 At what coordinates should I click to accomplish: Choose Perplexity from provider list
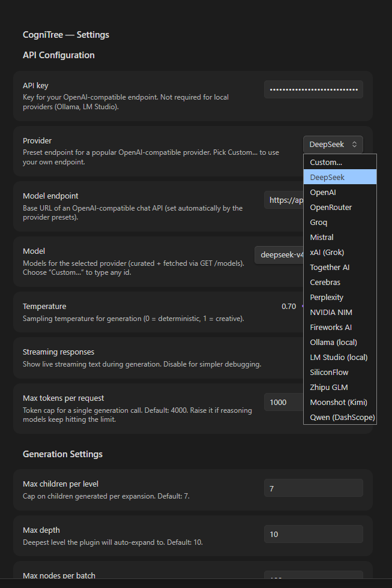(340, 297)
